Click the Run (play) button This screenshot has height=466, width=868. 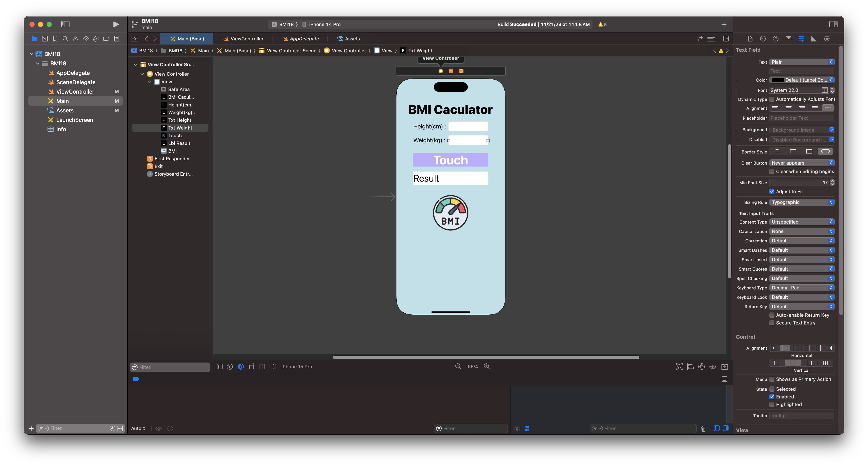(x=116, y=24)
